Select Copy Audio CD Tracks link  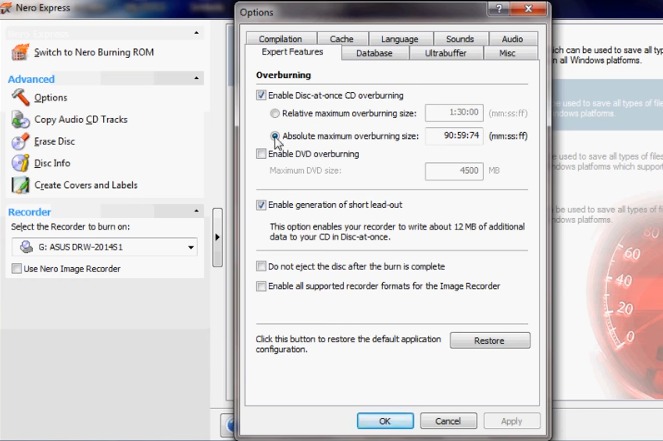click(x=81, y=120)
